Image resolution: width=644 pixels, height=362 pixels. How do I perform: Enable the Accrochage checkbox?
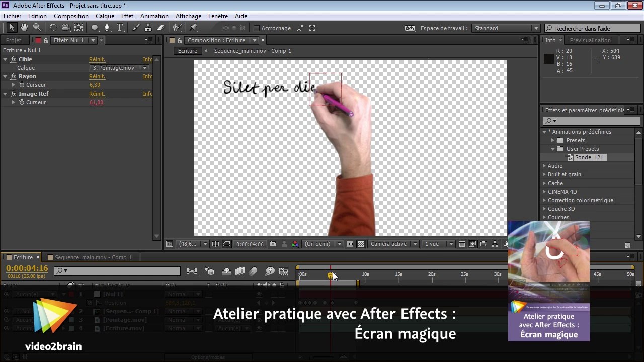tap(256, 28)
